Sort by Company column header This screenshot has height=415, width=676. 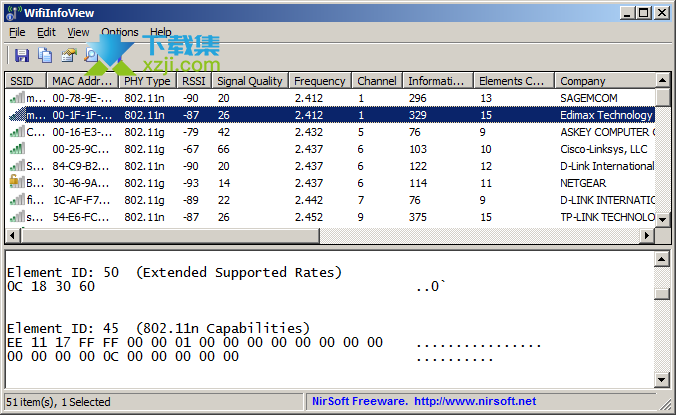[x=604, y=81]
